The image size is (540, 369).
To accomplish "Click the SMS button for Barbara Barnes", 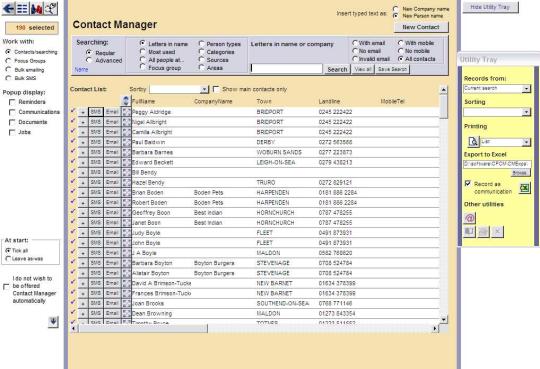I will pyautogui.click(x=96, y=152).
